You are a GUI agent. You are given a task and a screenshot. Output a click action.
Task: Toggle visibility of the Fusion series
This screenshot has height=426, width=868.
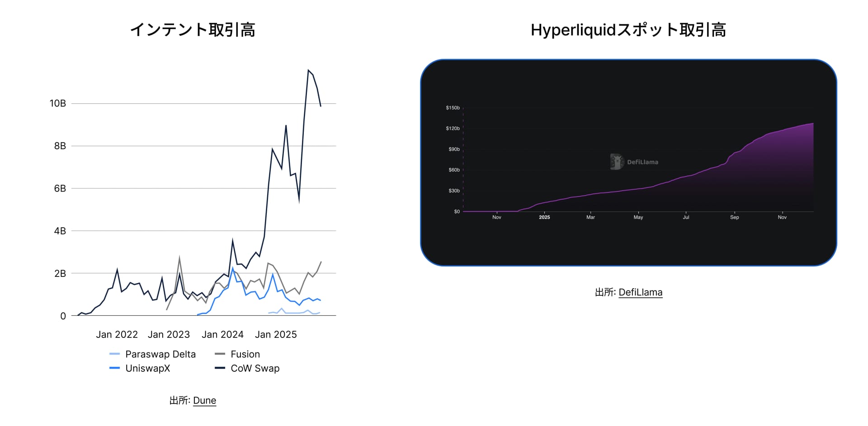(245, 354)
